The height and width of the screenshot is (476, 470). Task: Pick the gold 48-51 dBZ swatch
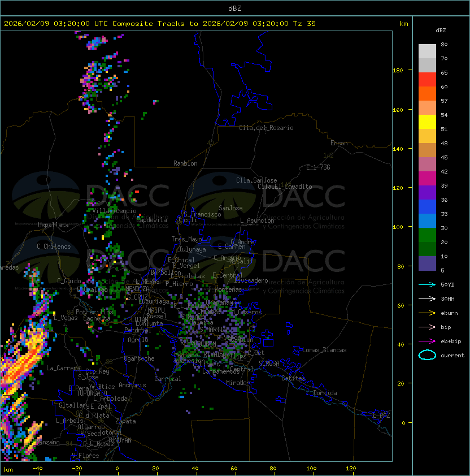tap(427, 136)
